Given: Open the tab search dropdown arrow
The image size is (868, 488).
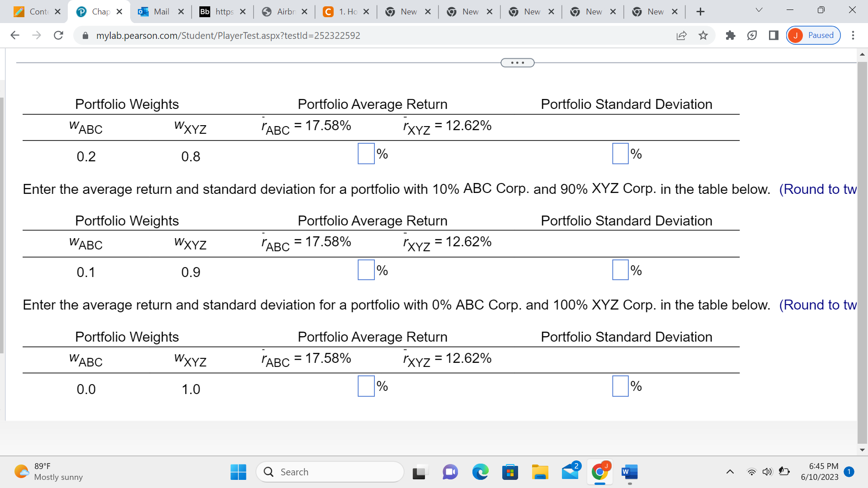Looking at the screenshot, I should pos(759,10).
